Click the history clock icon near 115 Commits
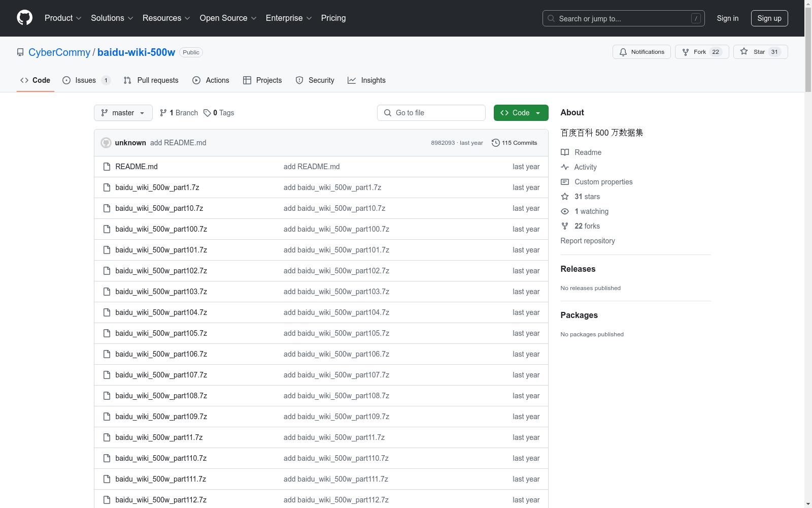 click(496, 143)
